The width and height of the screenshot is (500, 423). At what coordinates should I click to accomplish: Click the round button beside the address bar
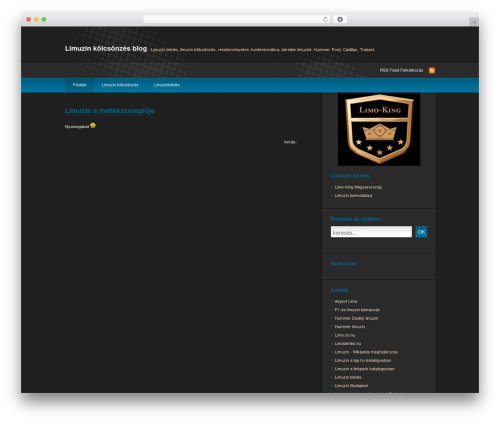340,19
